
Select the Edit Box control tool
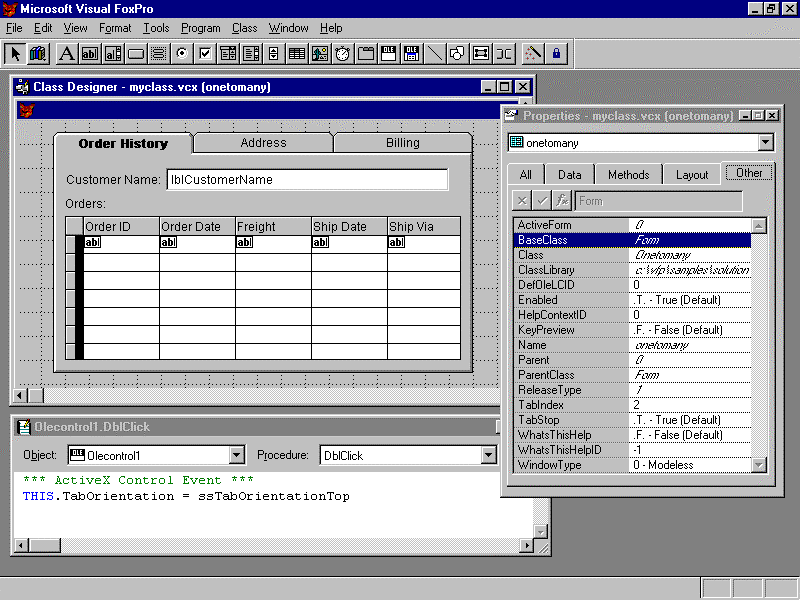113,54
